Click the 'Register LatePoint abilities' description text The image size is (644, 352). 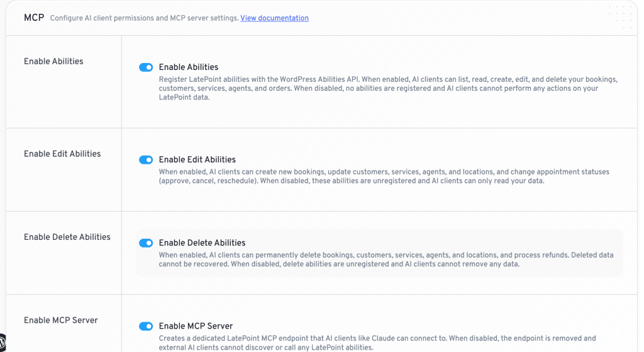(388, 88)
